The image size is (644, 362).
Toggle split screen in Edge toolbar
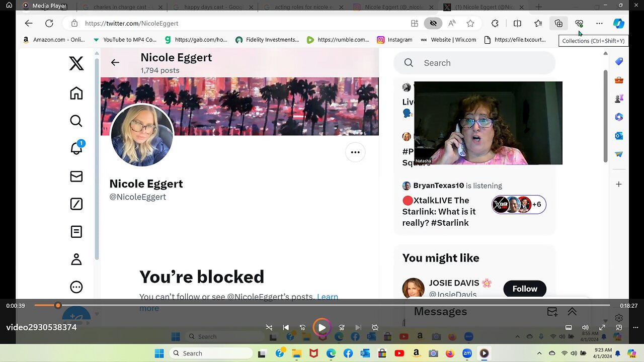(517, 23)
